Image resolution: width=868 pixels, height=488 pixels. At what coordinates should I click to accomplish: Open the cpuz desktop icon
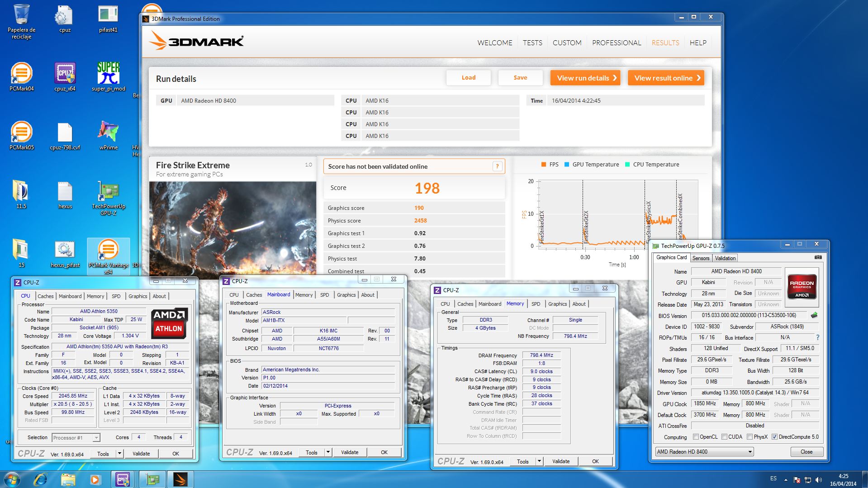coord(65,19)
